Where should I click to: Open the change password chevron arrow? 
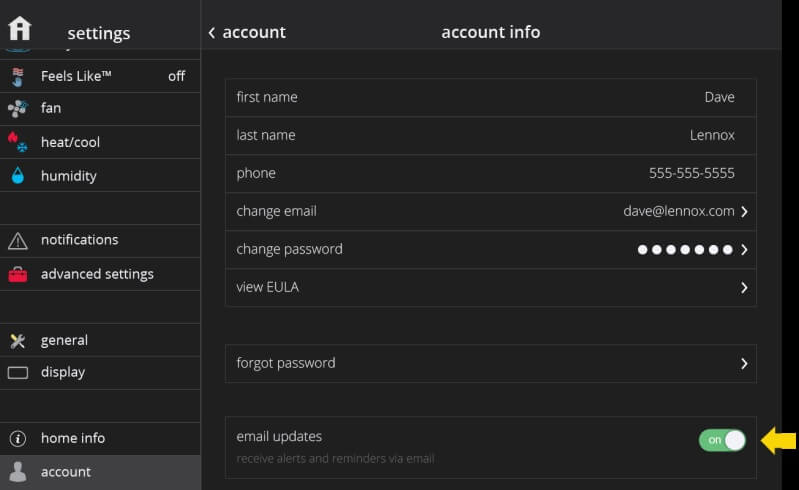744,250
